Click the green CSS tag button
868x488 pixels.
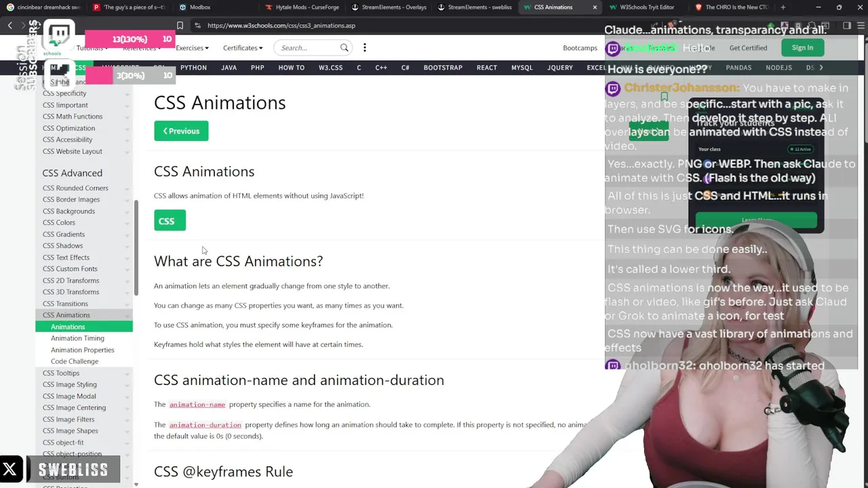[170, 221]
